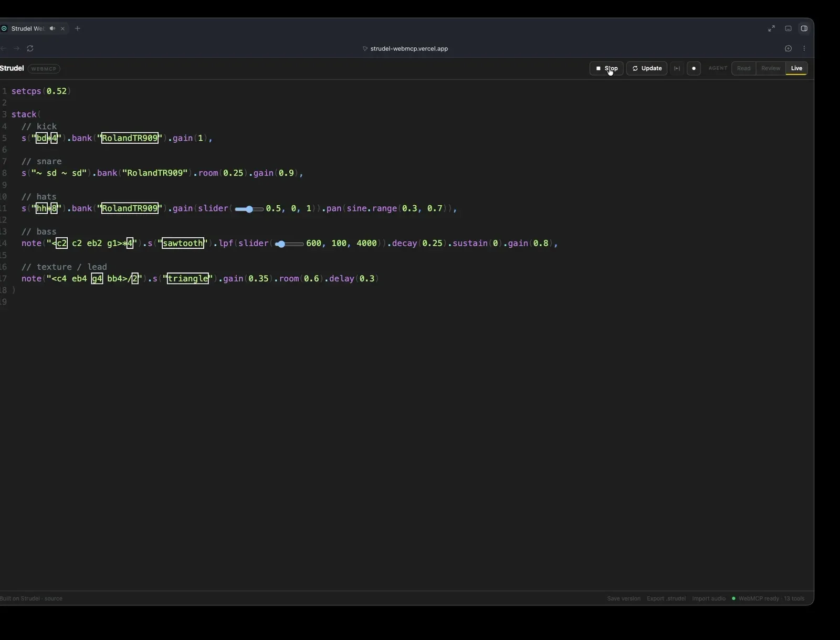Switch agent mode to Review

pyautogui.click(x=771, y=68)
